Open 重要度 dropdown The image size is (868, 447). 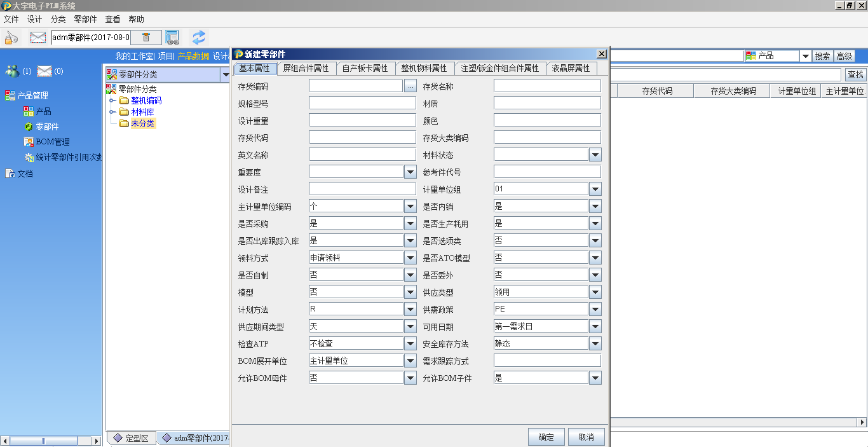pos(410,172)
